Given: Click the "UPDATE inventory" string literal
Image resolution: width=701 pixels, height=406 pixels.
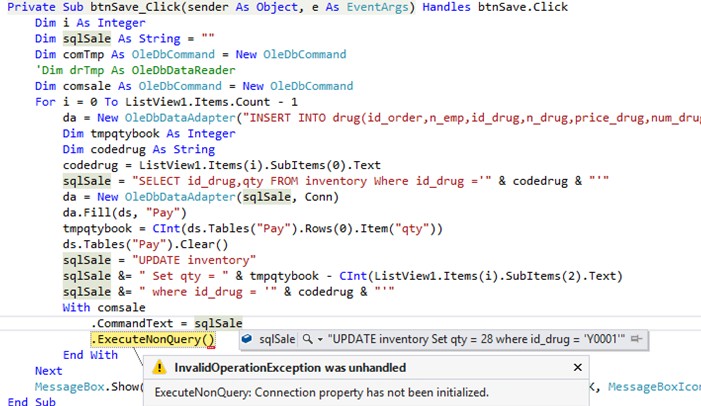Looking at the screenshot, I should [x=194, y=260].
